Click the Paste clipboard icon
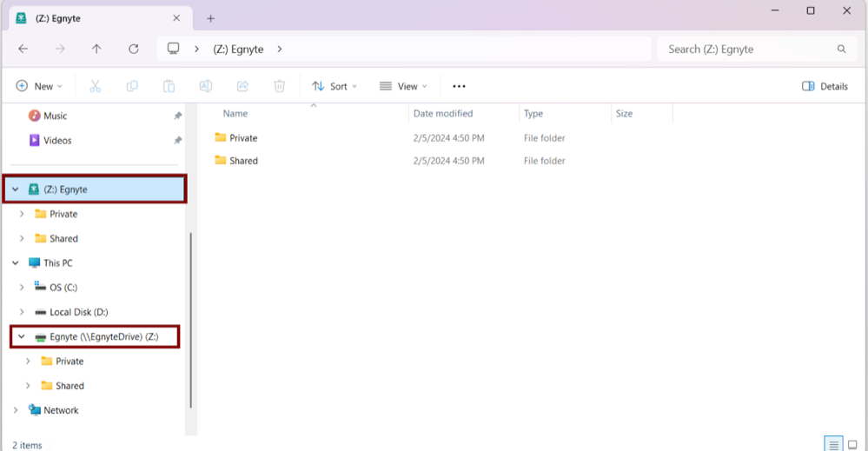Viewport: 868px width, 451px height. 169,86
